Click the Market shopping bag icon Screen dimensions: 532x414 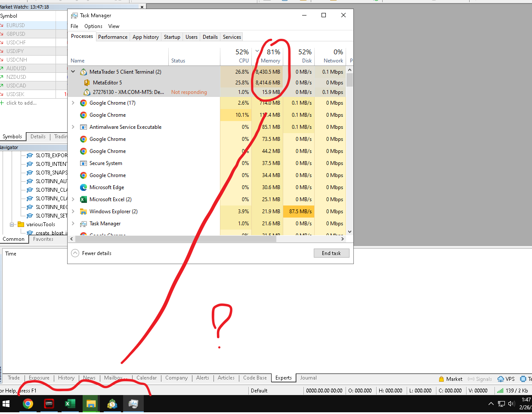(x=441, y=379)
